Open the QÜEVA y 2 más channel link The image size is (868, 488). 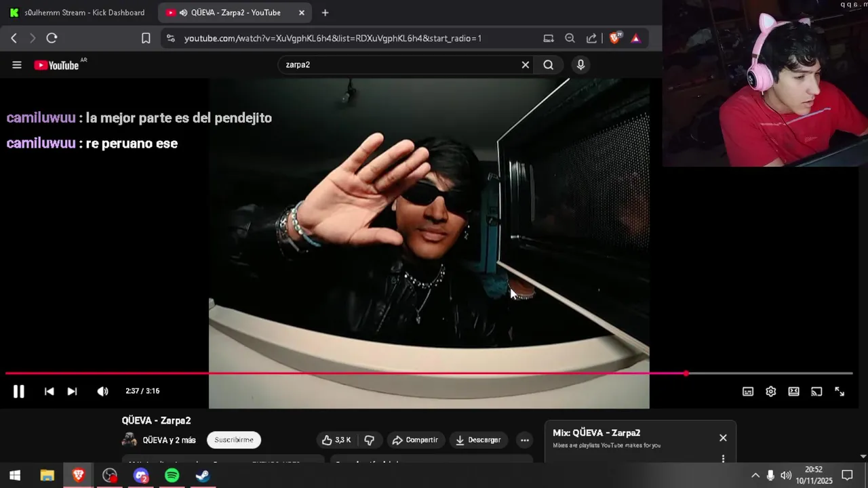click(x=169, y=440)
